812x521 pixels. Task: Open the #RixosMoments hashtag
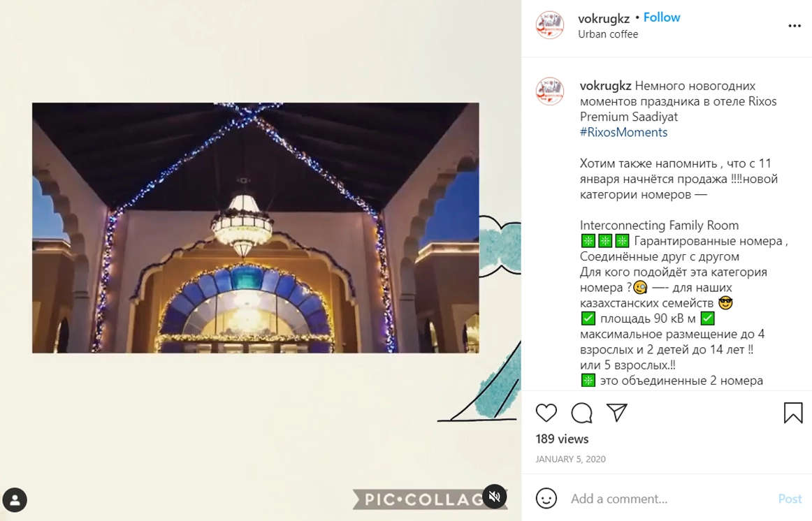623,133
